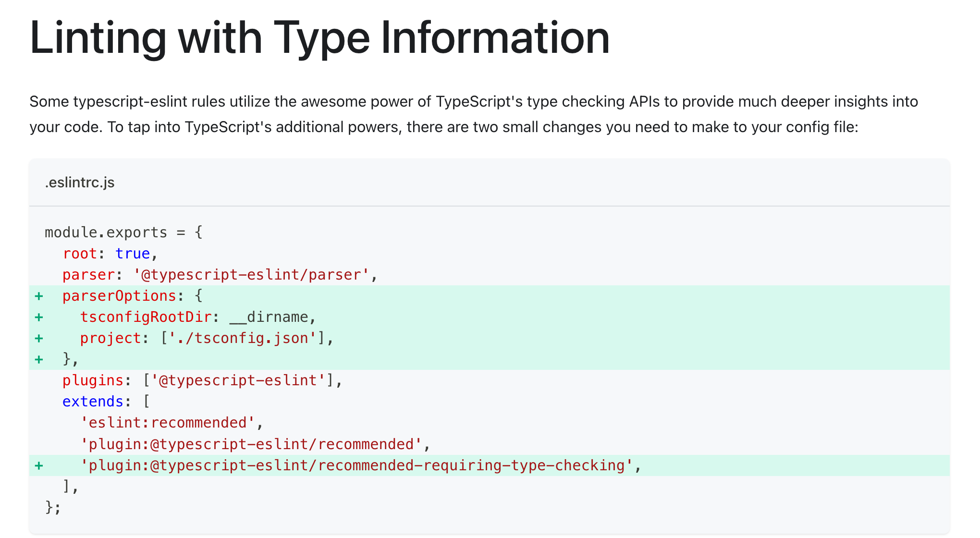Click the 'eslint:recommended' string
Screen dimensions: 980x538
click(x=167, y=423)
